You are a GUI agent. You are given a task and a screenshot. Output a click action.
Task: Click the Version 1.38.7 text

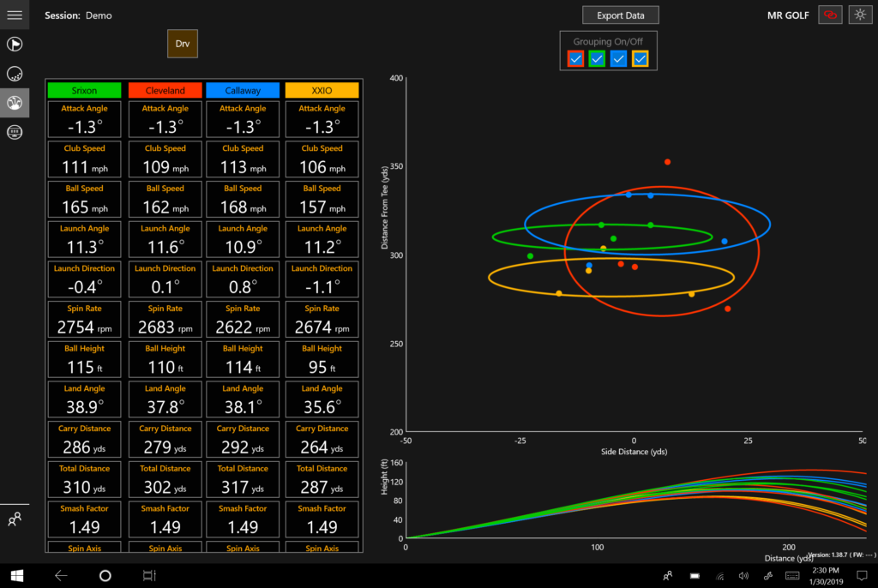click(842, 555)
